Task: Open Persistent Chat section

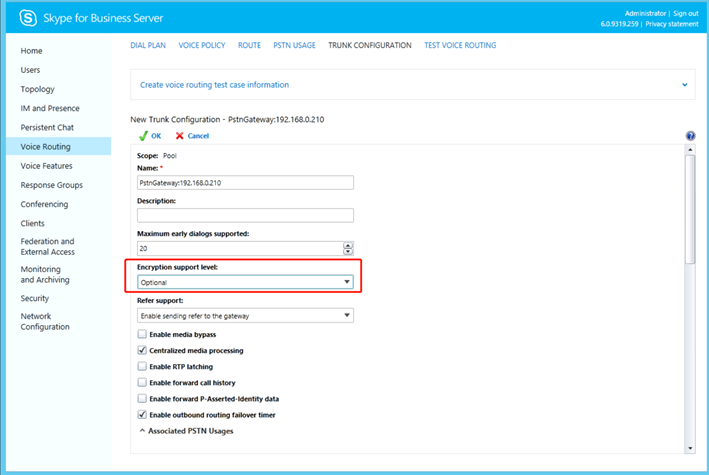Action: click(47, 128)
